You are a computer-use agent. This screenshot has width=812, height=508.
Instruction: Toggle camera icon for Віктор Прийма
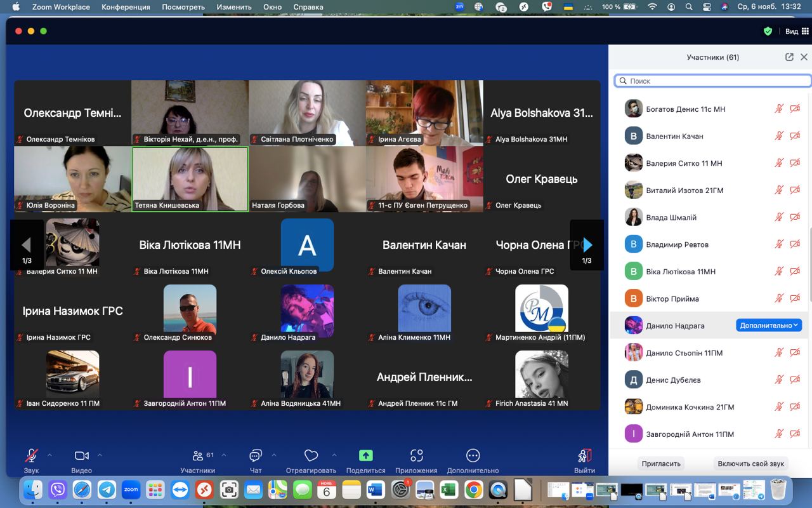795,298
